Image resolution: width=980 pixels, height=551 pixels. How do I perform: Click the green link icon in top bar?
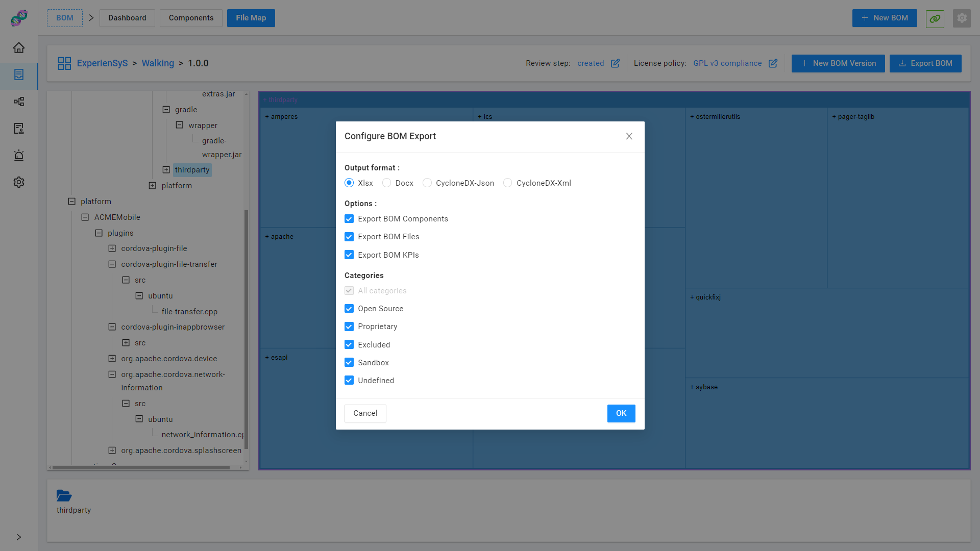pos(935,19)
